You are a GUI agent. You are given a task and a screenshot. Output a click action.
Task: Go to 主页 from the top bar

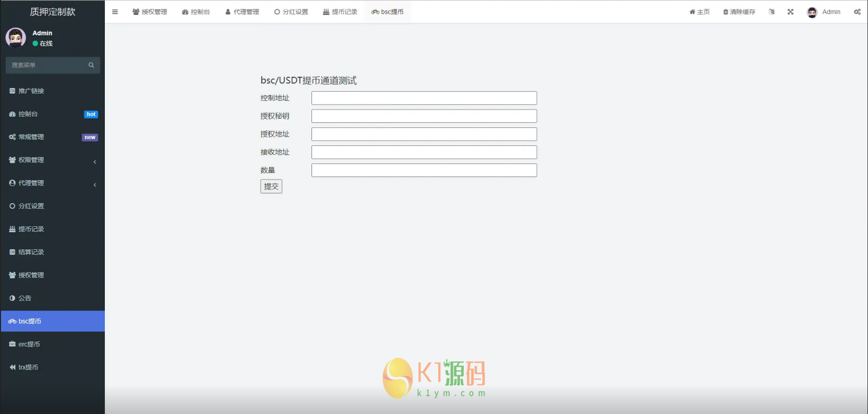click(700, 12)
